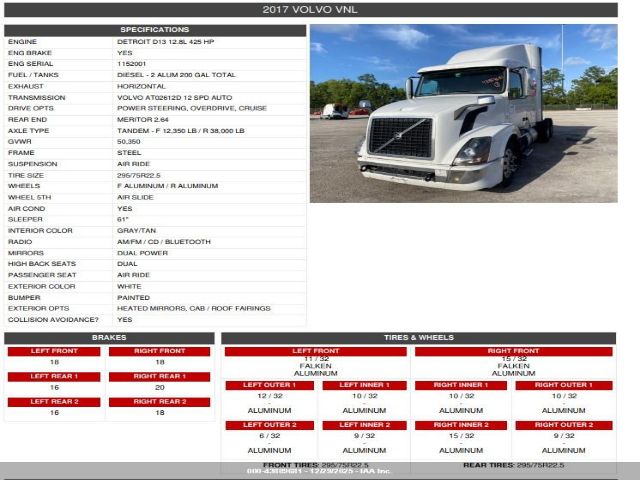The width and height of the screenshot is (640, 480).
Task: Click the EXTERIOR OPTS heated mirrors row
Action: [x=154, y=308]
